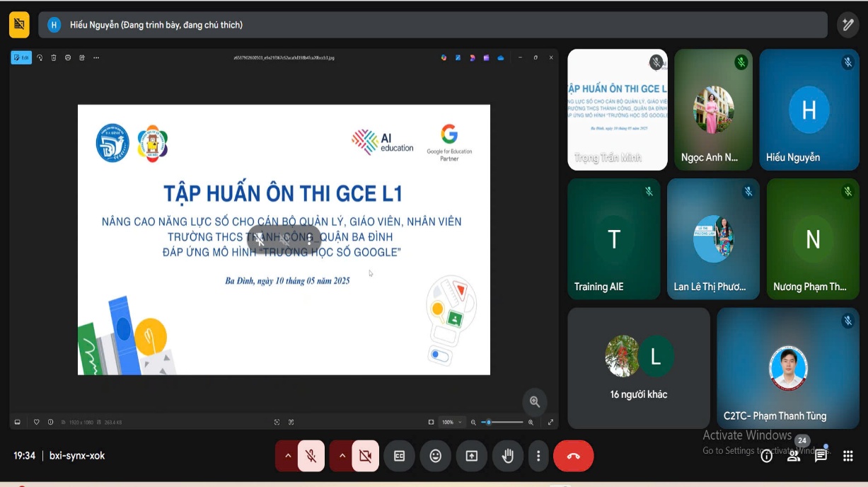The width and height of the screenshot is (868, 487).
Task: Open the chat messages panel
Action: 821,456
